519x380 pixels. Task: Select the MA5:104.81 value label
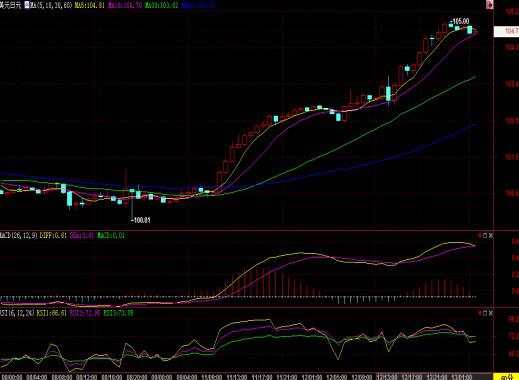[90, 5]
